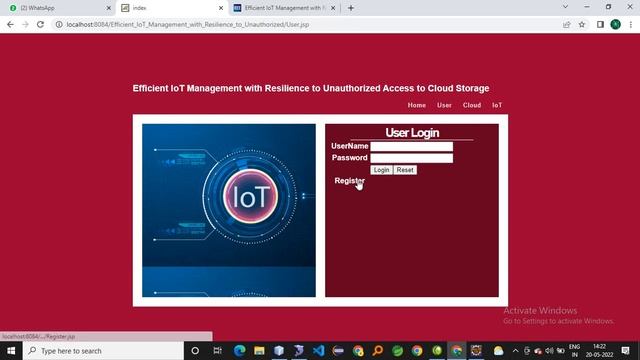Expand the tab search dropdown
Screen dimensions: 640x360
pyautogui.click(x=565, y=7)
